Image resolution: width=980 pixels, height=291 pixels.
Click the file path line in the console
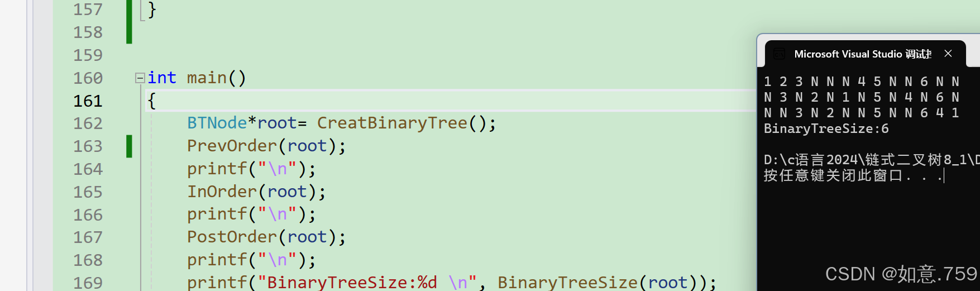click(x=871, y=160)
